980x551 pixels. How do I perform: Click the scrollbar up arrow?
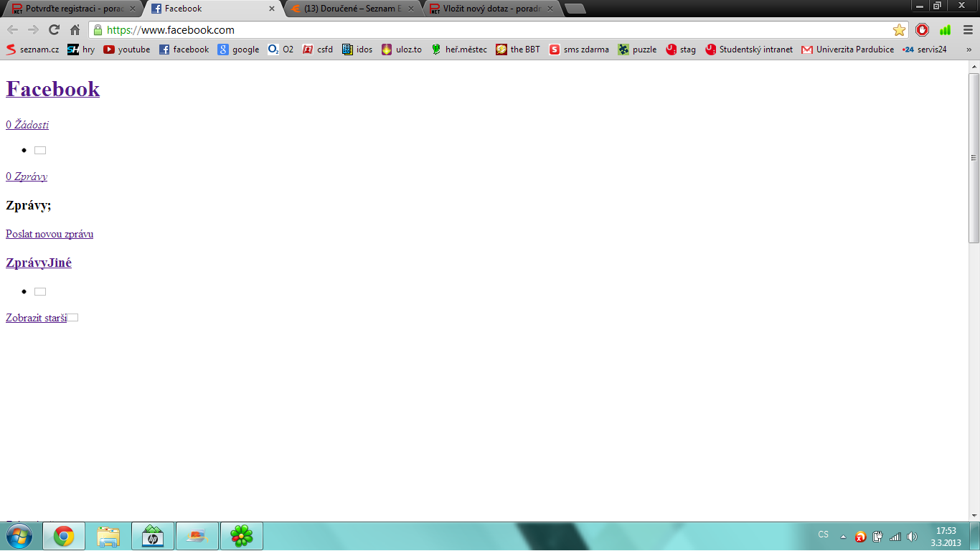click(974, 67)
